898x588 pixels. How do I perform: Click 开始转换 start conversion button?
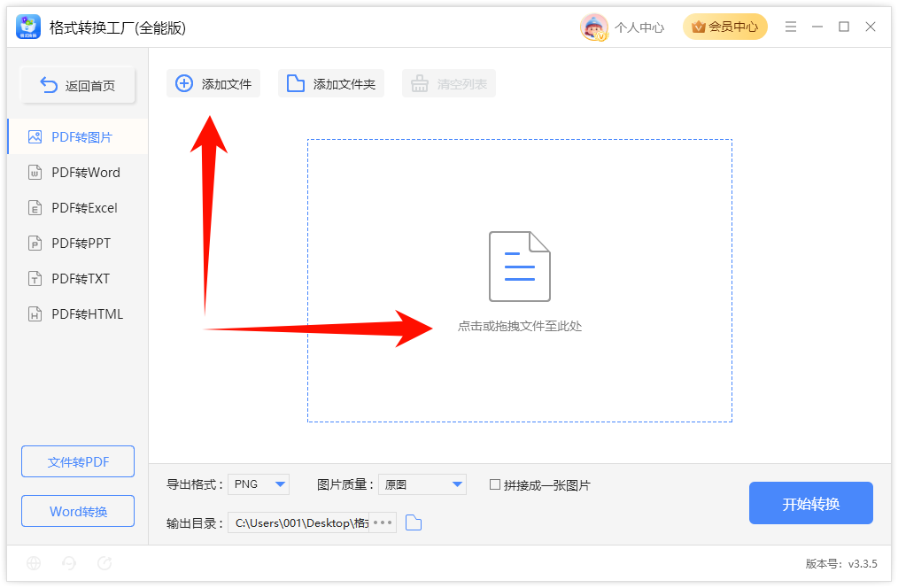pos(811,503)
